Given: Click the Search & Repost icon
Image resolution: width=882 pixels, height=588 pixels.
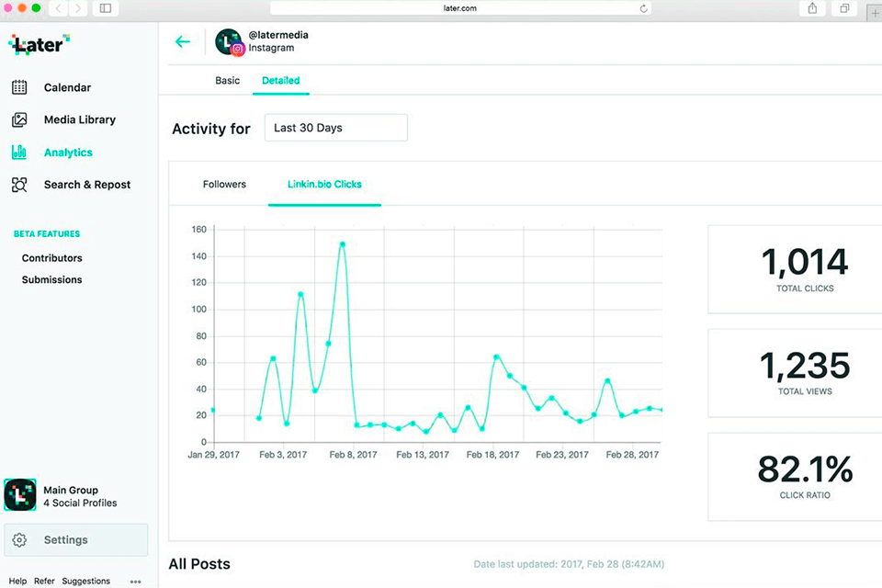Looking at the screenshot, I should click(19, 185).
